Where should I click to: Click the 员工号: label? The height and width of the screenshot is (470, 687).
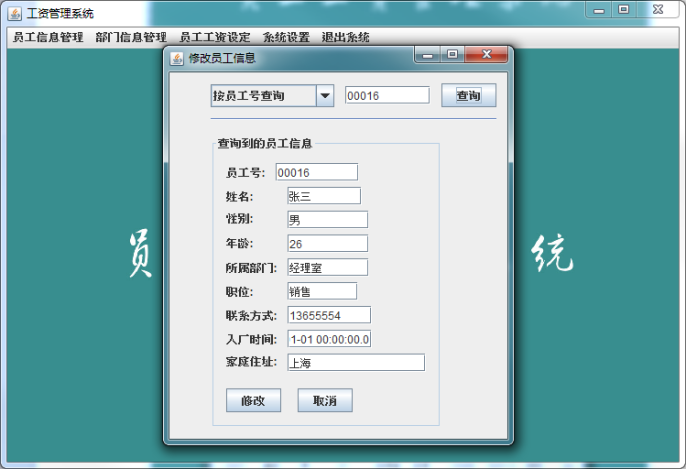click(245, 173)
